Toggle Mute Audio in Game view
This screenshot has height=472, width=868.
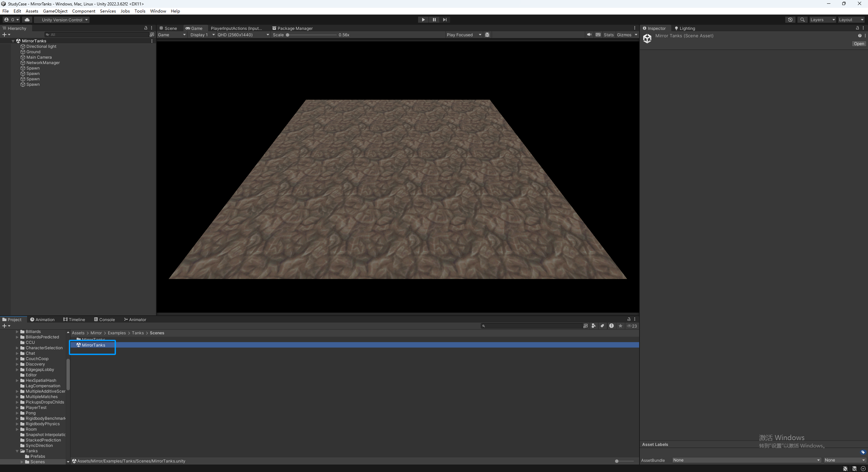[589, 35]
